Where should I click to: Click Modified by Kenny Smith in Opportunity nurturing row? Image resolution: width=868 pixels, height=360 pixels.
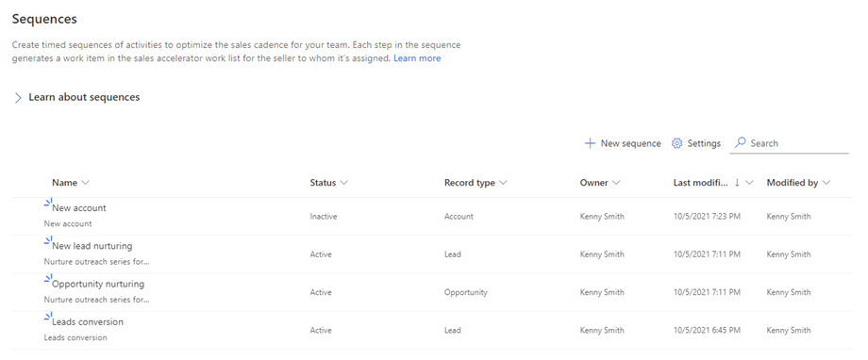pyautogui.click(x=789, y=292)
